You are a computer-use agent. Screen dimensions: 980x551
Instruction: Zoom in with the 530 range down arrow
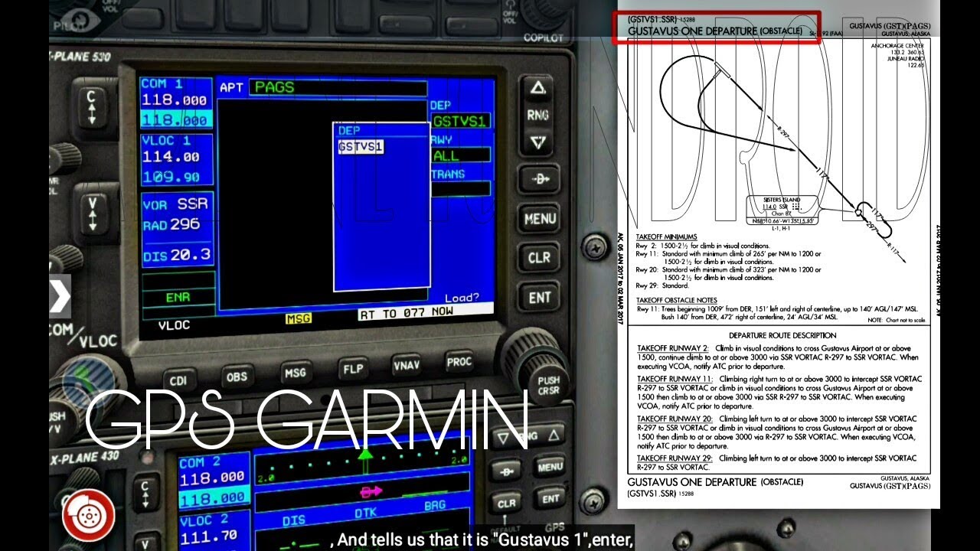538,141
